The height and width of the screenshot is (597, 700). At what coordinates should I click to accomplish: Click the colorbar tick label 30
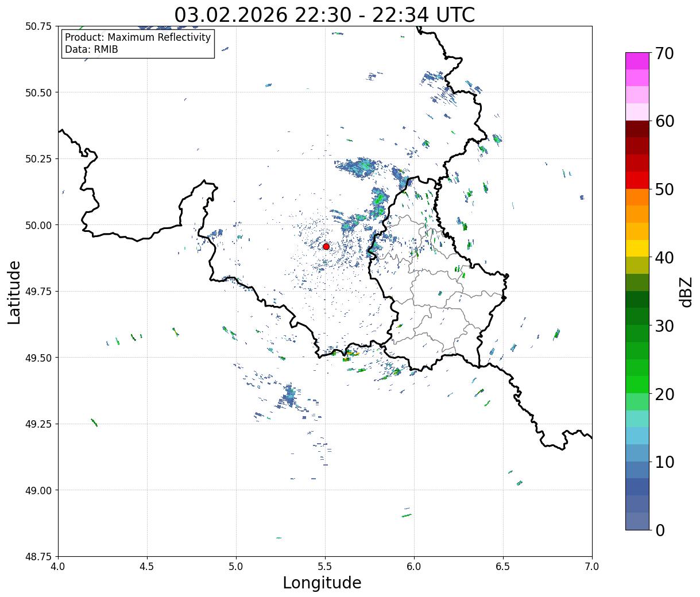pos(664,325)
